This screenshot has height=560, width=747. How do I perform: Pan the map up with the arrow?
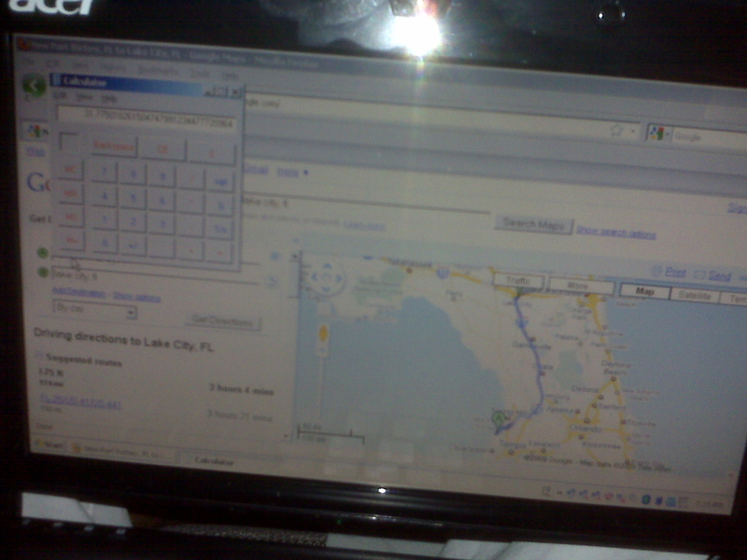(326, 267)
